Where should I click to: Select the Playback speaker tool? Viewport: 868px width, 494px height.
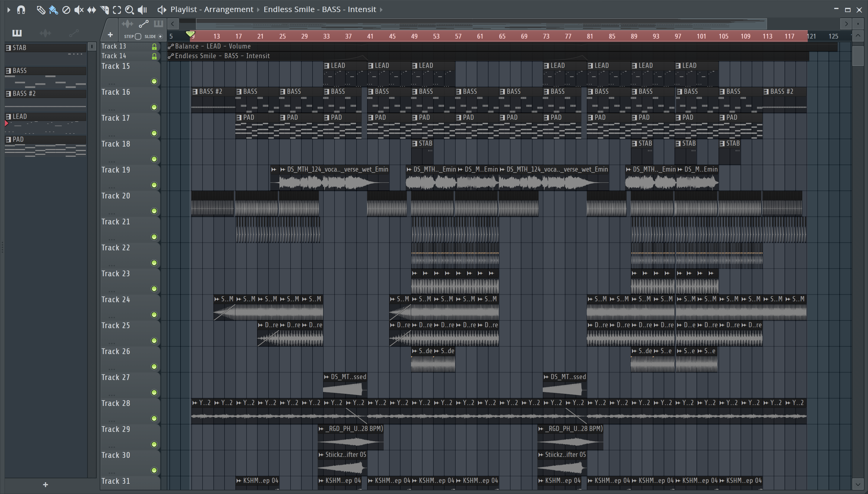(x=142, y=10)
